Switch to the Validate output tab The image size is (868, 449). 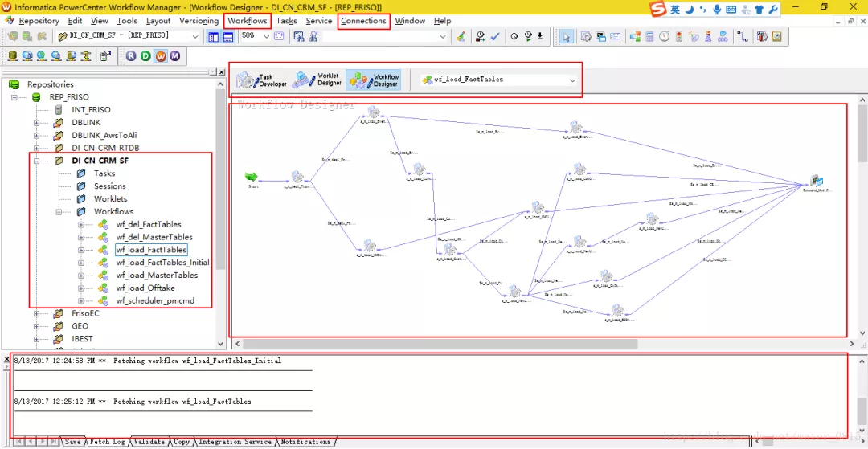point(149,442)
